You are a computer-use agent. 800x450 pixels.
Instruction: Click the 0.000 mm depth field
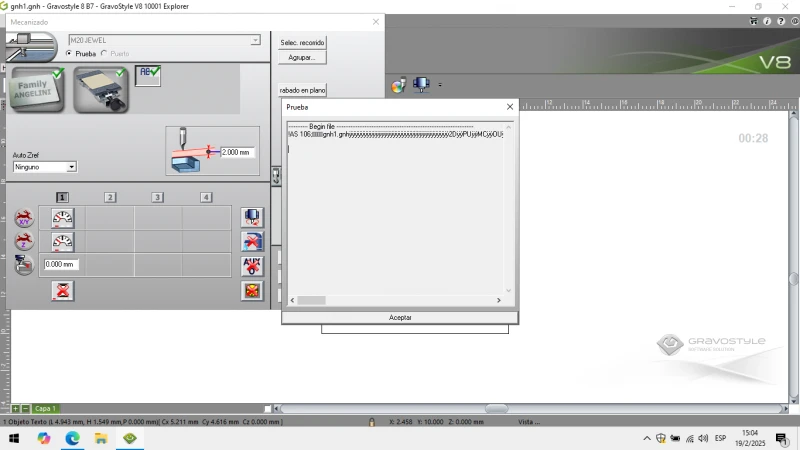tap(61, 264)
